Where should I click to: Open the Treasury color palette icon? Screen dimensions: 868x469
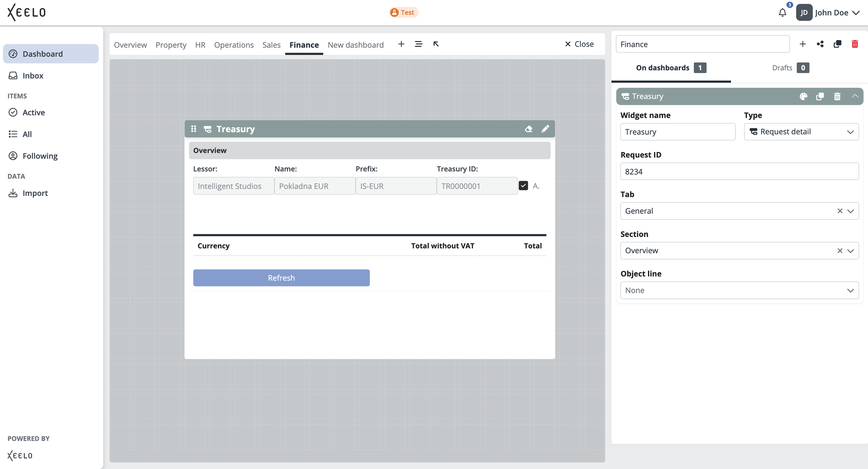click(803, 97)
